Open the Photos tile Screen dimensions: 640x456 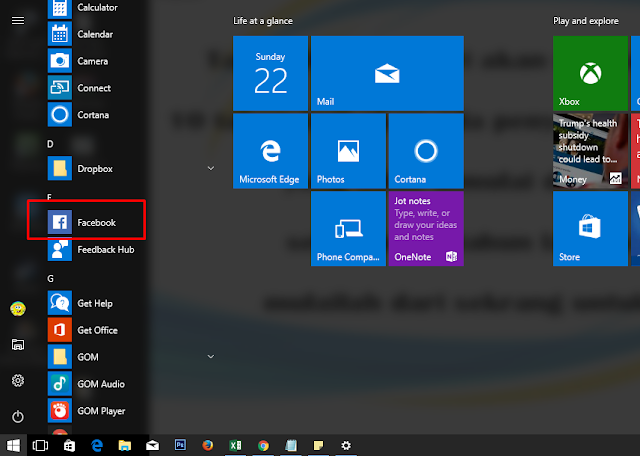point(348,151)
